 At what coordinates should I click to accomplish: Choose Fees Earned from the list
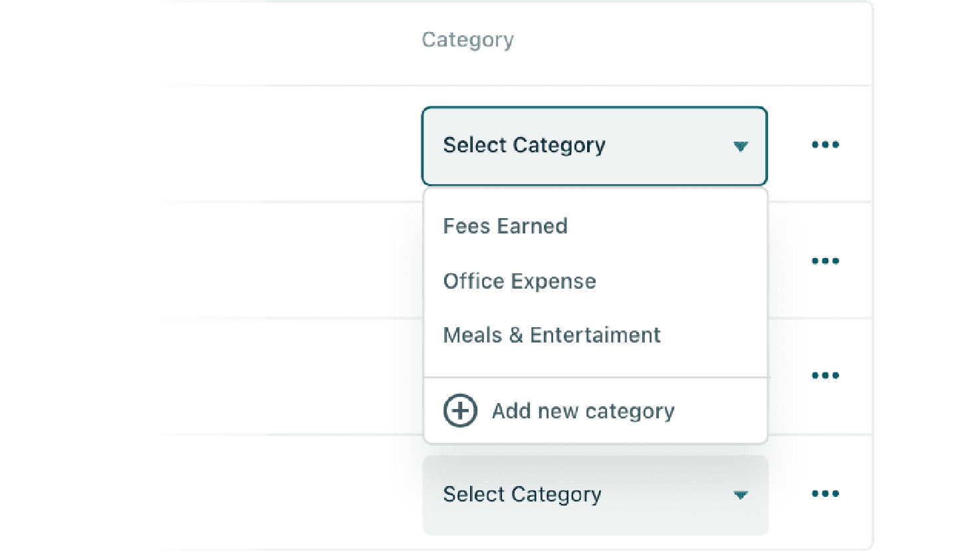click(x=505, y=226)
